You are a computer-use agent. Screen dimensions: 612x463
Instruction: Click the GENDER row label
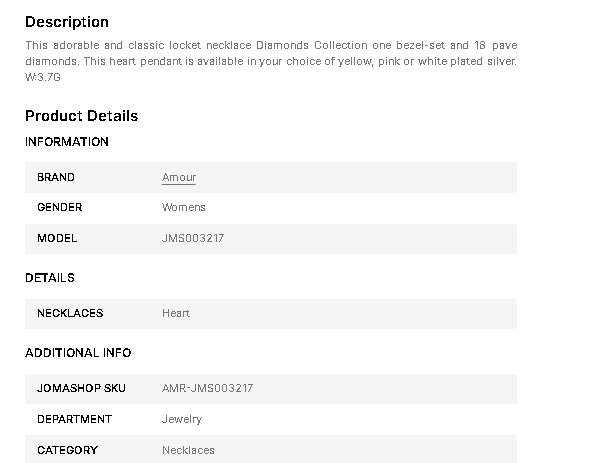pos(60,208)
